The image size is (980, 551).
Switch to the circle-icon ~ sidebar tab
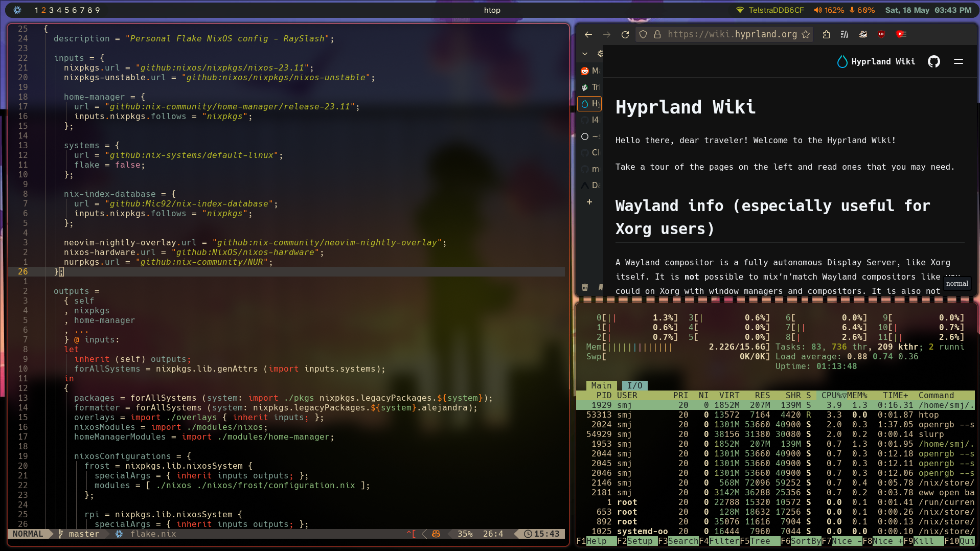tap(589, 136)
